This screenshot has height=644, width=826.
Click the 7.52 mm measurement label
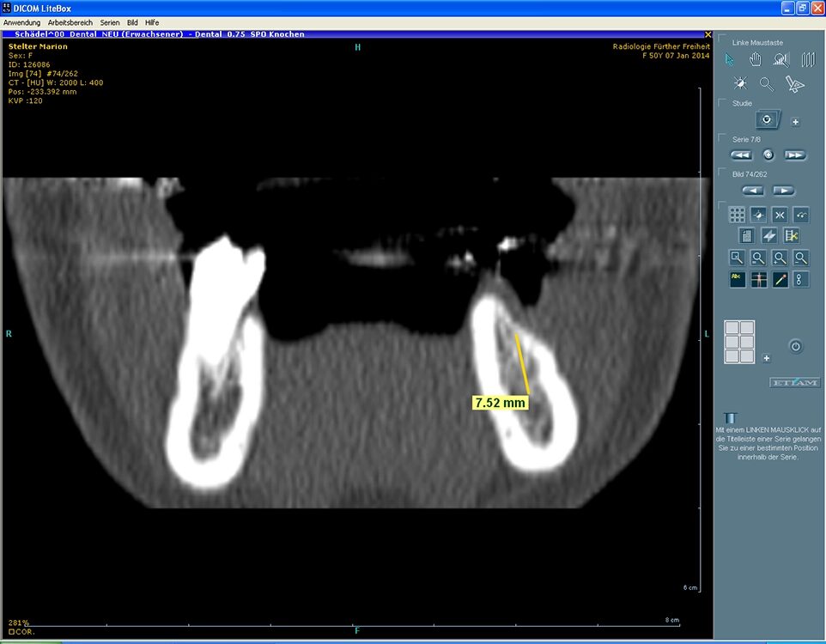[499, 402]
